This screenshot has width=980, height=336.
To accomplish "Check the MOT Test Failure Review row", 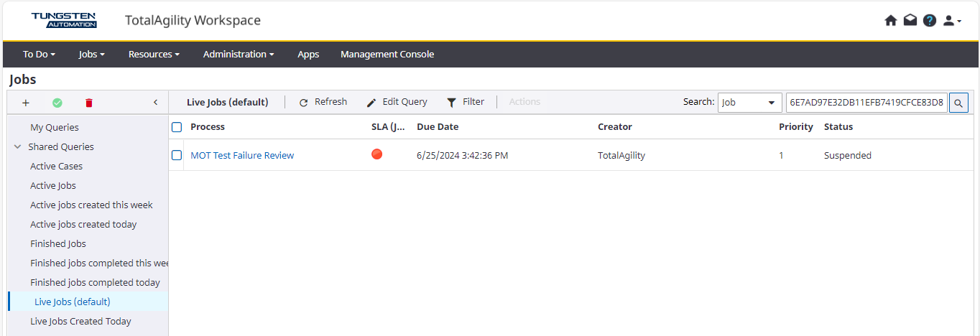I will tap(177, 155).
